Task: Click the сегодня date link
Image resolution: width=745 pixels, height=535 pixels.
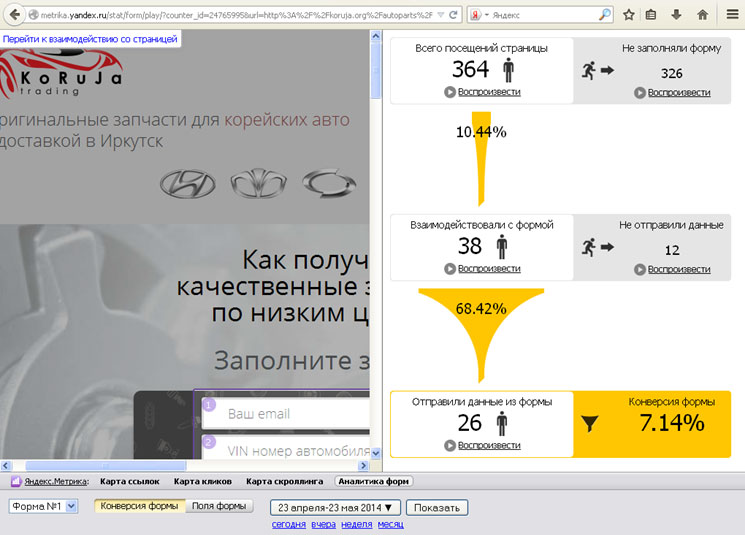Action: (x=289, y=524)
